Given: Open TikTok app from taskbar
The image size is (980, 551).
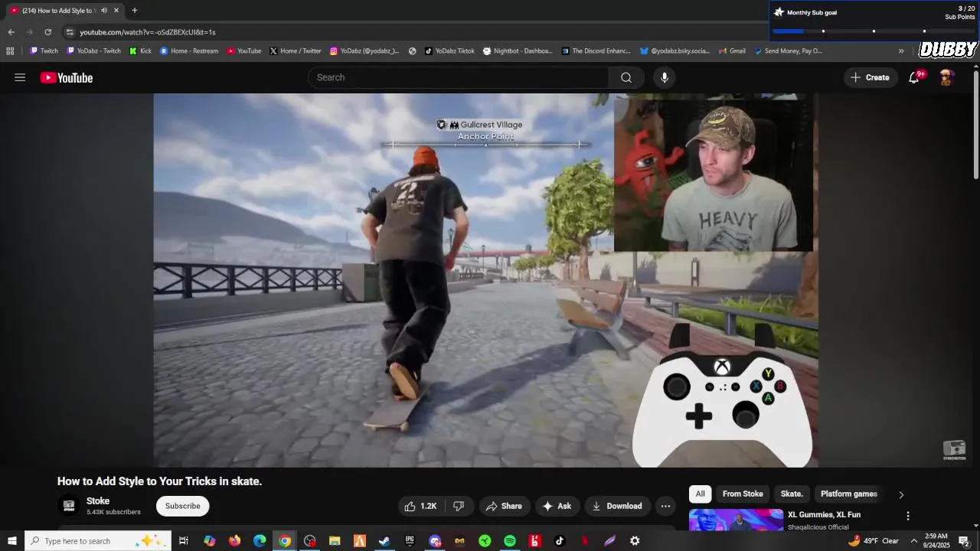Looking at the screenshot, I should tap(560, 541).
